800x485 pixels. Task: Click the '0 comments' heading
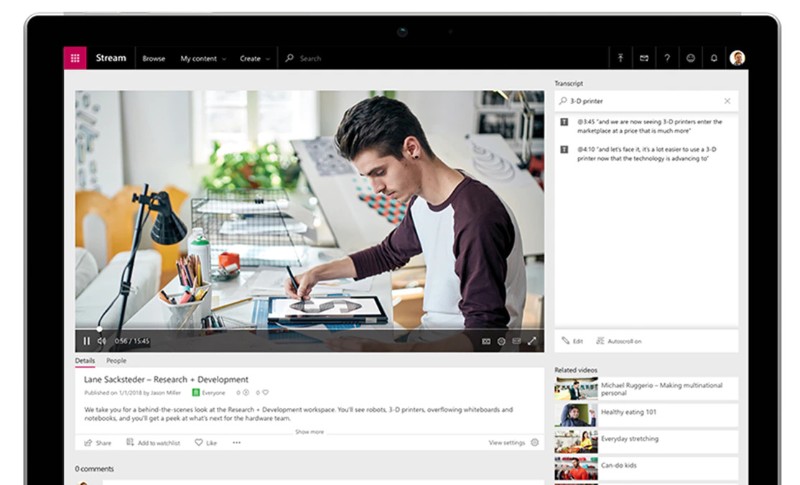94,469
